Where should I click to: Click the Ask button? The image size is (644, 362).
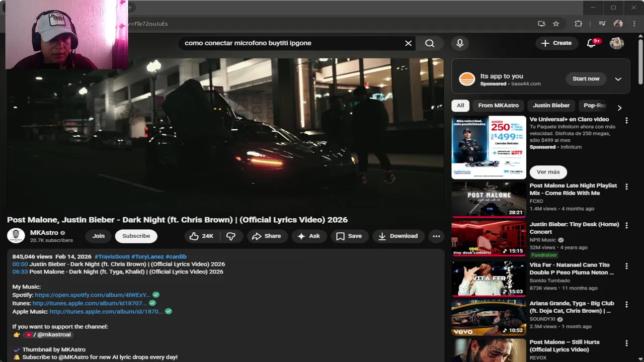(308, 236)
